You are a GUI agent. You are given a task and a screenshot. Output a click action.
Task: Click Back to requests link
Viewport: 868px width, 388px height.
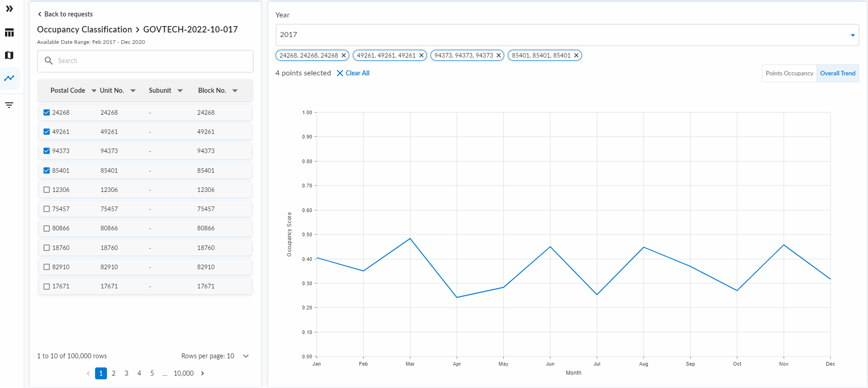pos(65,14)
